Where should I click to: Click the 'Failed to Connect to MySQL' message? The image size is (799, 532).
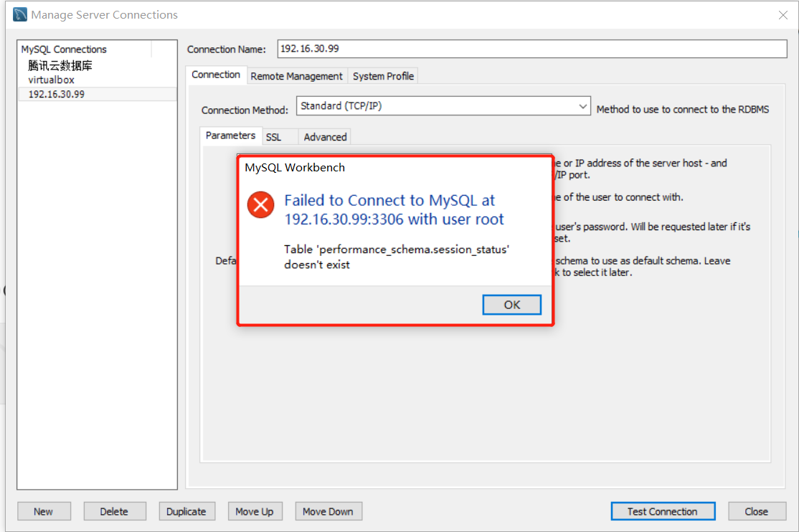pos(394,209)
